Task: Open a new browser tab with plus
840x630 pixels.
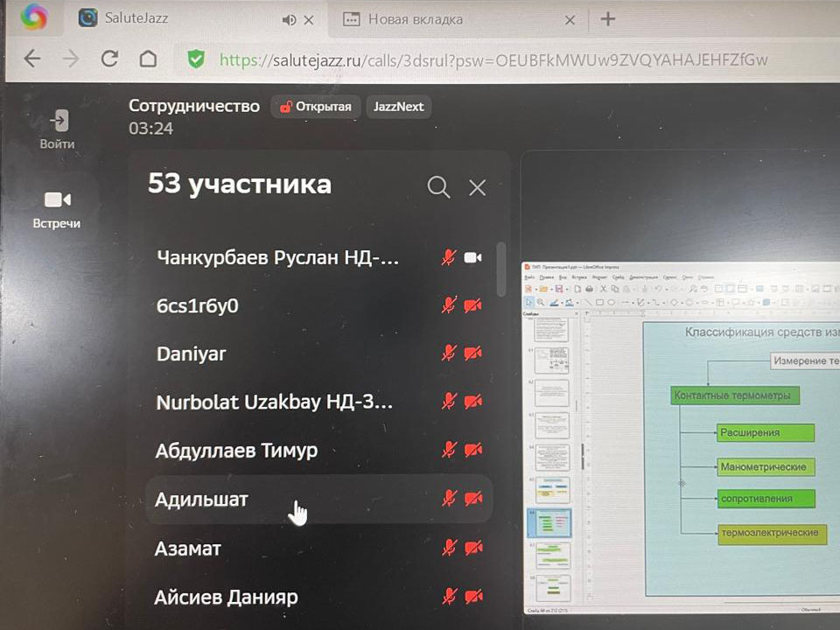Action: click(x=607, y=19)
